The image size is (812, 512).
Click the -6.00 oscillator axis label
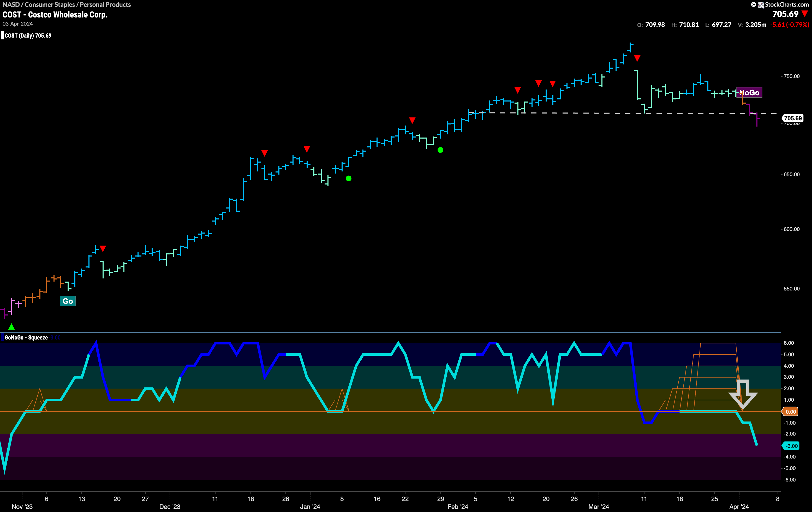point(789,480)
